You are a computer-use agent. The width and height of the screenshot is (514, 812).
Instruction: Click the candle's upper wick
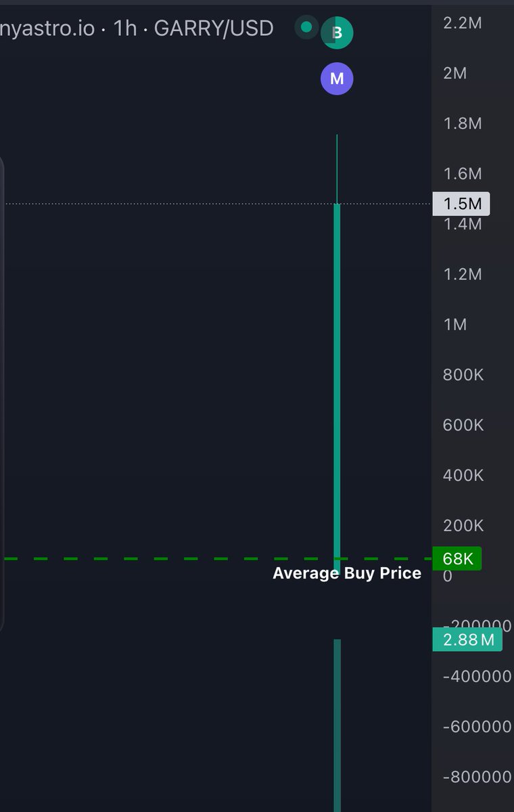[x=337, y=169]
